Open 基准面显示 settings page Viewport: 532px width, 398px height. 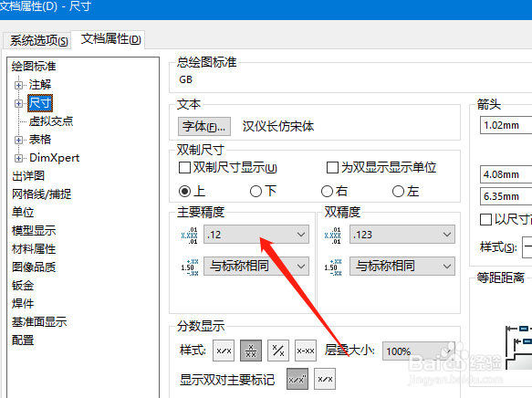pyautogui.click(x=39, y=322)
